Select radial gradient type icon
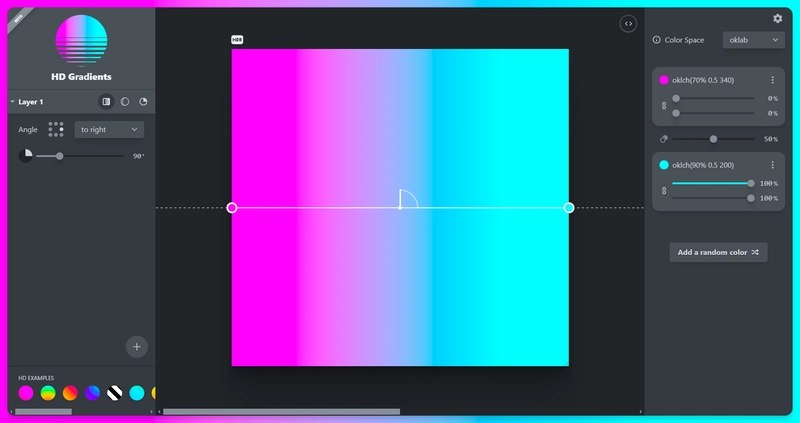Viewport: 800px width, 423px height. point(124,102)
